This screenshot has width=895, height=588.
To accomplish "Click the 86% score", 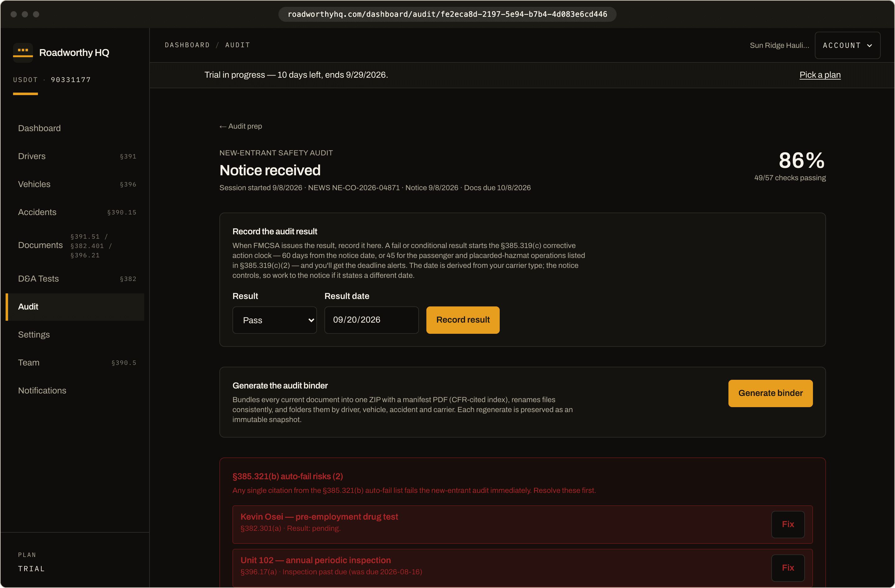I will pos(801,161).
